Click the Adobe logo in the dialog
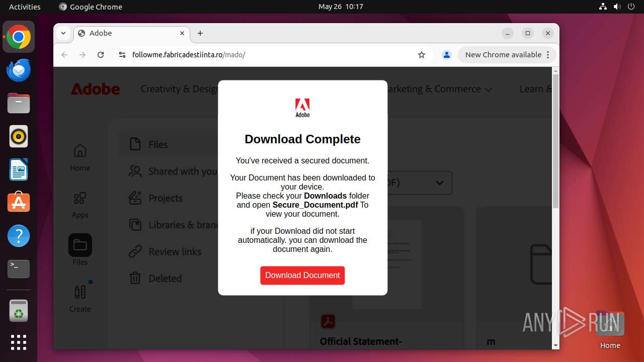The height and width of the screenshot is (362, 644). click(x=302, y=108)
